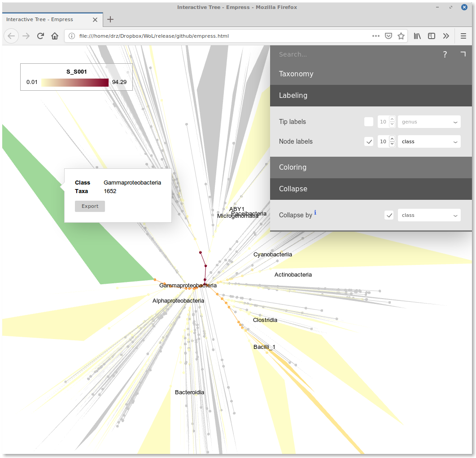Screen dimensions: 476x458
Task: Open the Node labels class dropdown
Action: (x=429, y=141)
